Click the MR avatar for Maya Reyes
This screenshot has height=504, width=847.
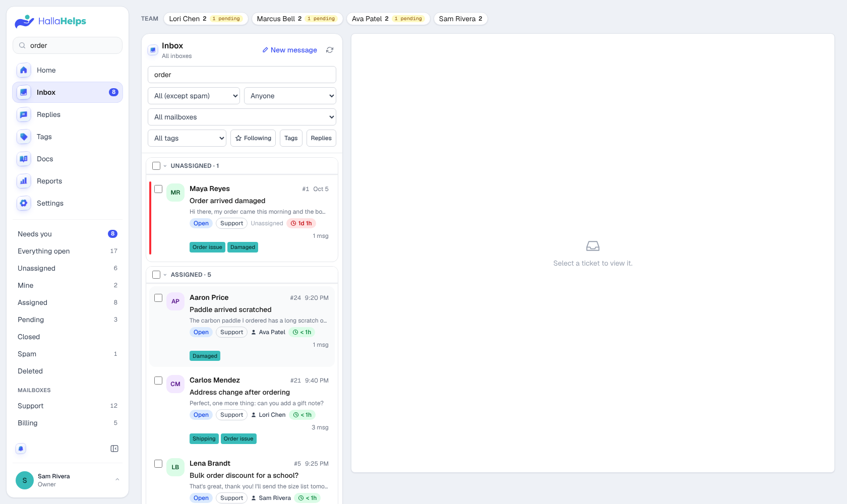[175, 193]
